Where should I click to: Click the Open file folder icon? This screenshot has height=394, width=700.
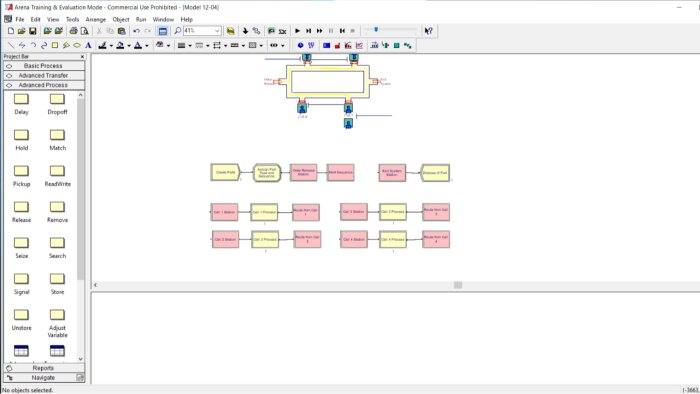pos(21,31)
